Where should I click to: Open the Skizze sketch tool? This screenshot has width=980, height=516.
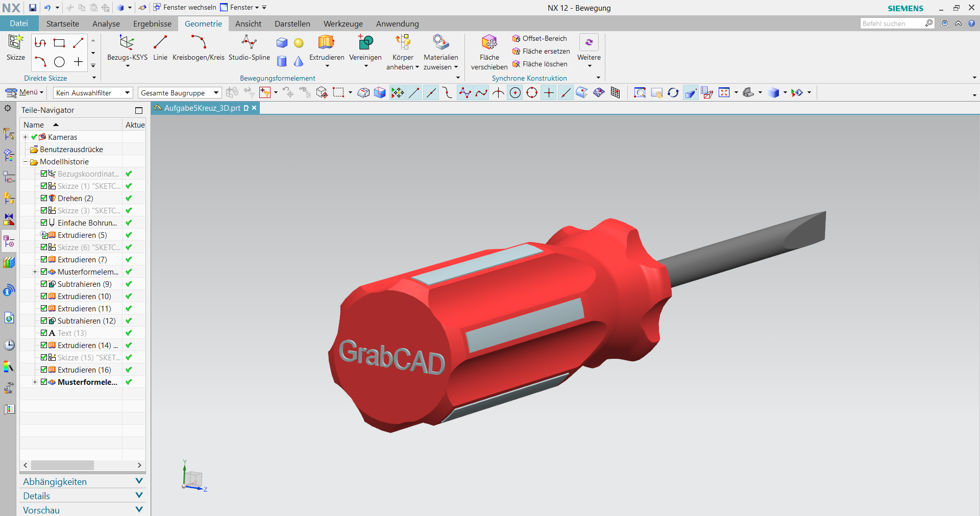pyautogui.click(x=15, y=47)
